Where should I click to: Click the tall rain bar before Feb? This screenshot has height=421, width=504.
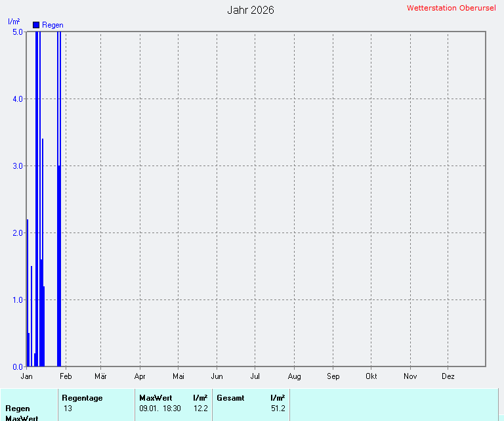[x=59, y=197]
